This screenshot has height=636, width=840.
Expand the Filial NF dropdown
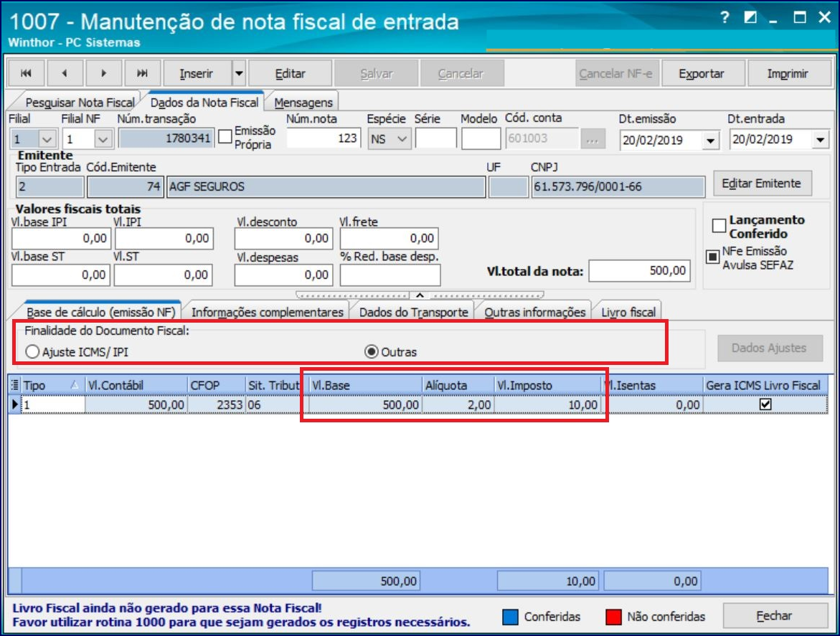coord(103,139)
